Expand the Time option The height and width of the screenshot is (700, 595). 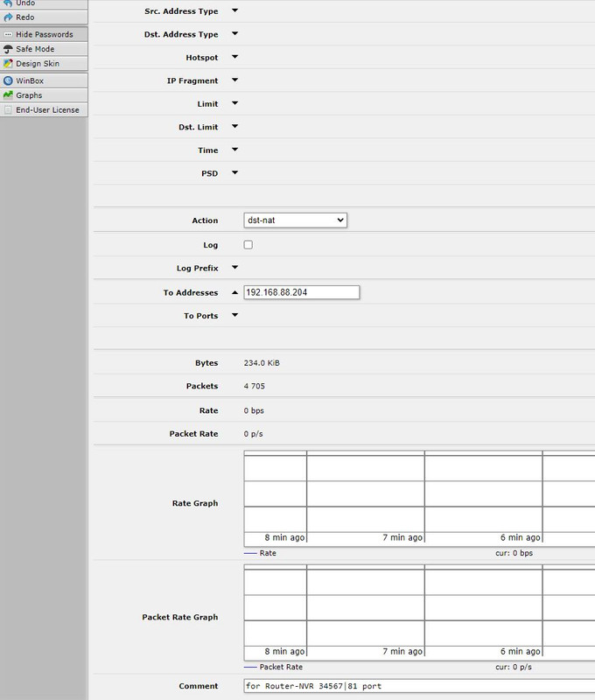point(234,150)
